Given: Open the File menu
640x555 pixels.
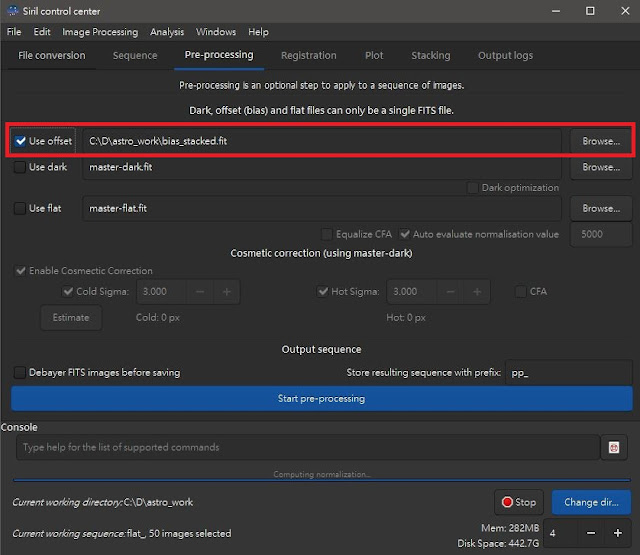Looking at the screenshot, I should click(x=14, y=32).
